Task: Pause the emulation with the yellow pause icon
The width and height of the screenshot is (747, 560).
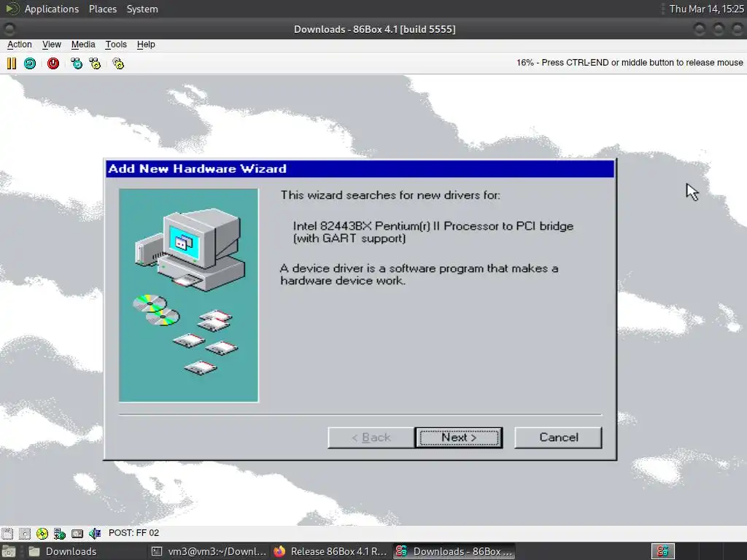Action: coord(12,63)
